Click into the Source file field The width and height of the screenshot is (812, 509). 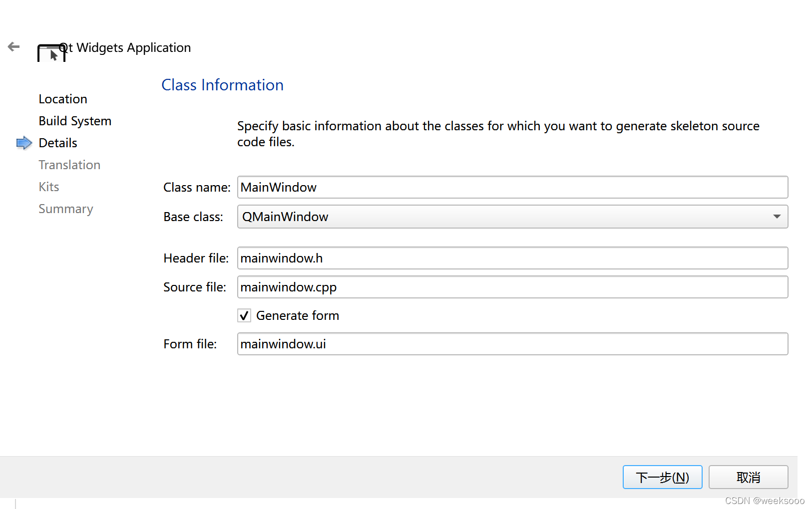(x=512, y=287)
